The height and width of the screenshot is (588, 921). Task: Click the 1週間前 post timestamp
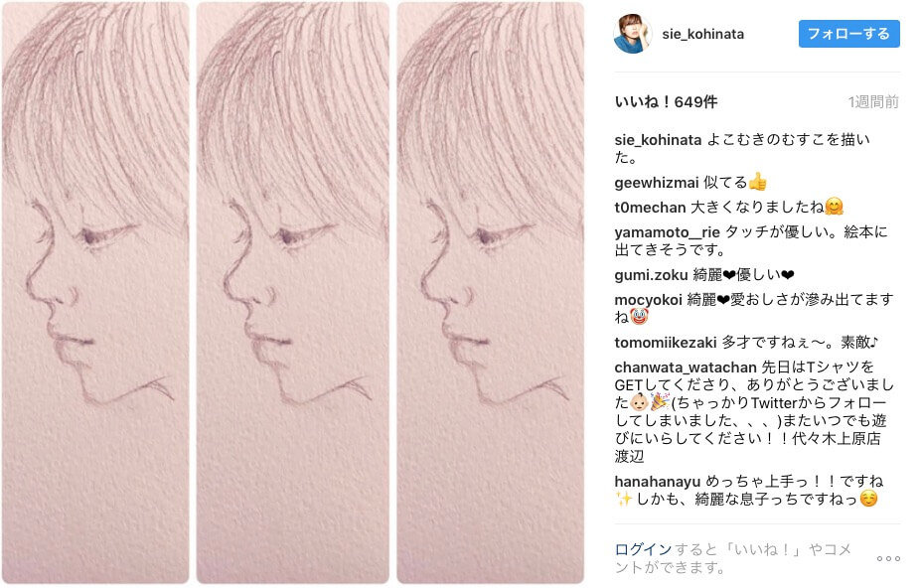[x=873, y=102]
